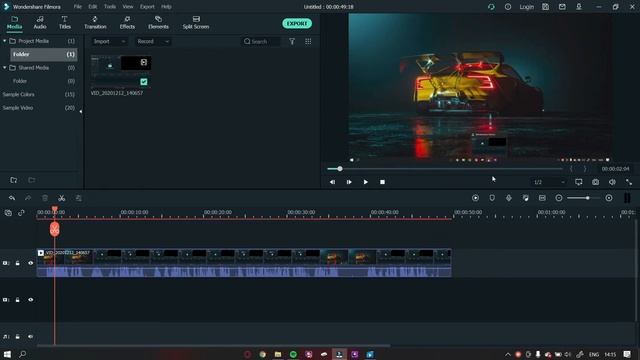Open the Audio tab
The height and width of the screenshot is (360, 640).
pos(40,23)
